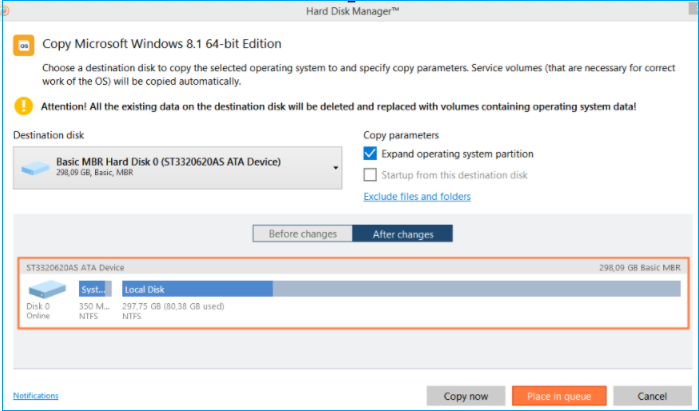This screenshot has height=411, width=699.
Task: Click the hard disk icon in Destination disk
Action: pos(36,168)
